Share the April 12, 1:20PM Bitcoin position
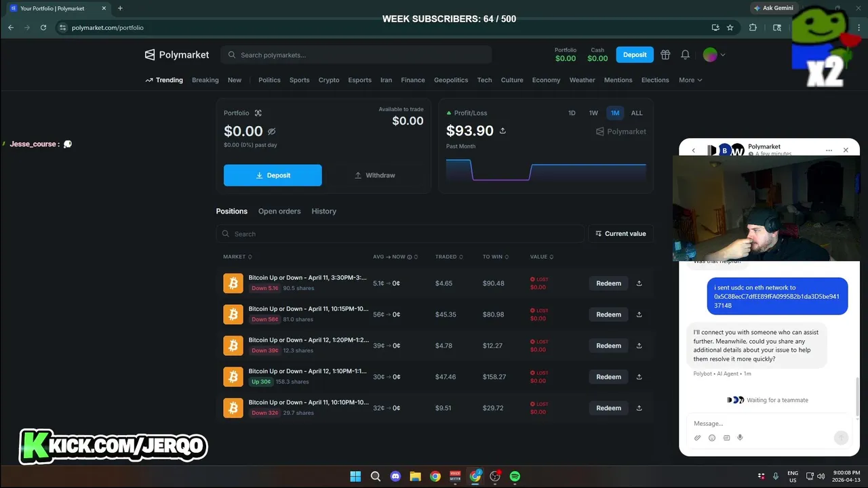The image size is (868, 488). 639,346
